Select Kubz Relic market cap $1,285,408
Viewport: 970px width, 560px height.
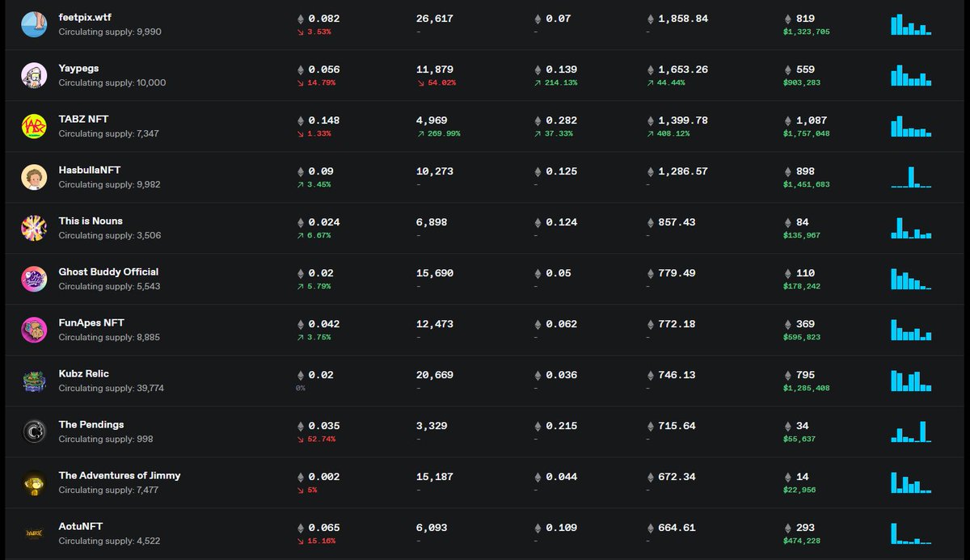807,388
